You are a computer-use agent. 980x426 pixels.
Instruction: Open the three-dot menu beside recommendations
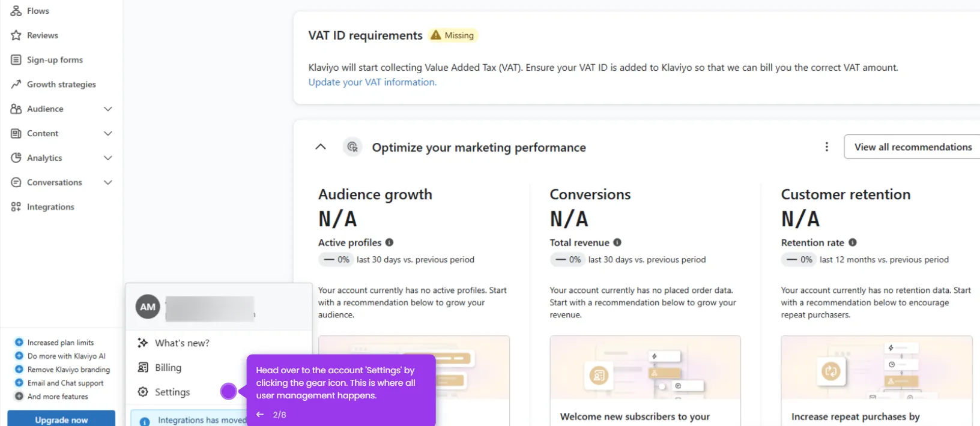[x=827, y=147]
